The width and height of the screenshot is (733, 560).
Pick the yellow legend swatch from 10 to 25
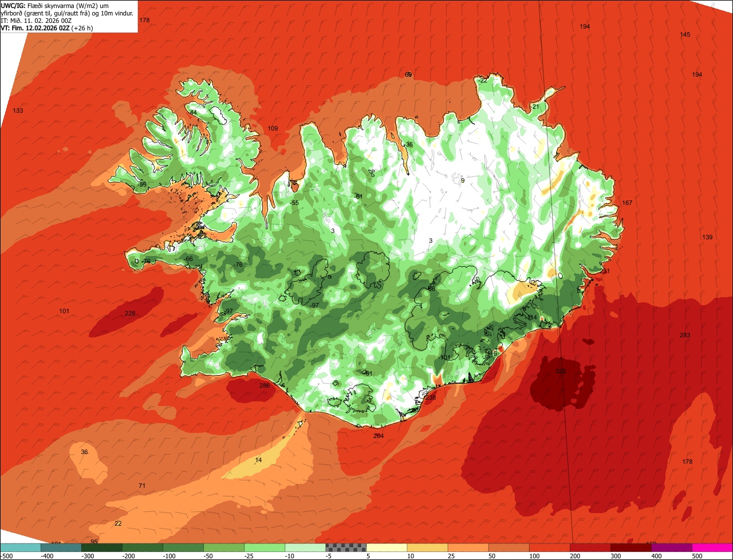click(x=427, y=547)
